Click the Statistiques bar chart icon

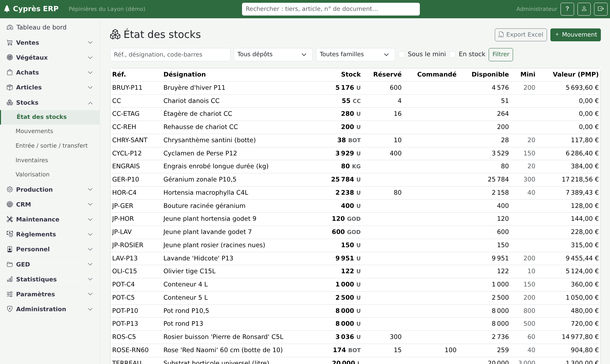tap(10, 279)
